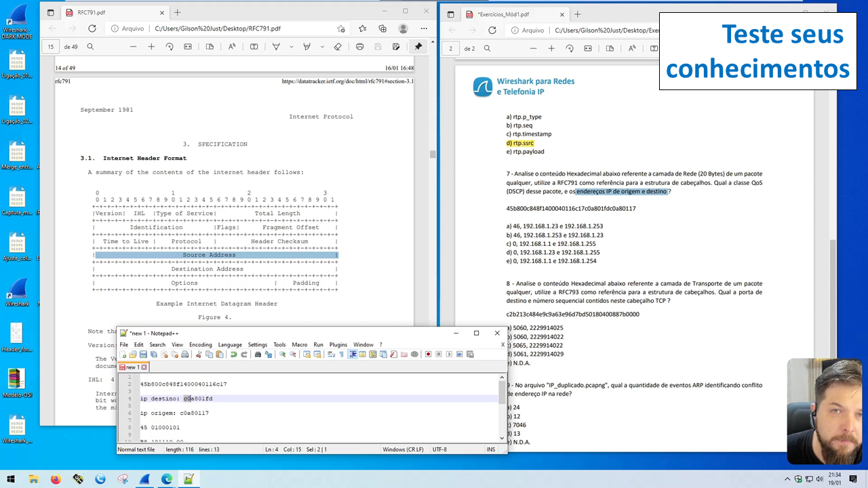The width and height of the screenshot is (868, 488).
Task: Click Fit to width icon in RFC791 PDF
Action: coord(188,47)
